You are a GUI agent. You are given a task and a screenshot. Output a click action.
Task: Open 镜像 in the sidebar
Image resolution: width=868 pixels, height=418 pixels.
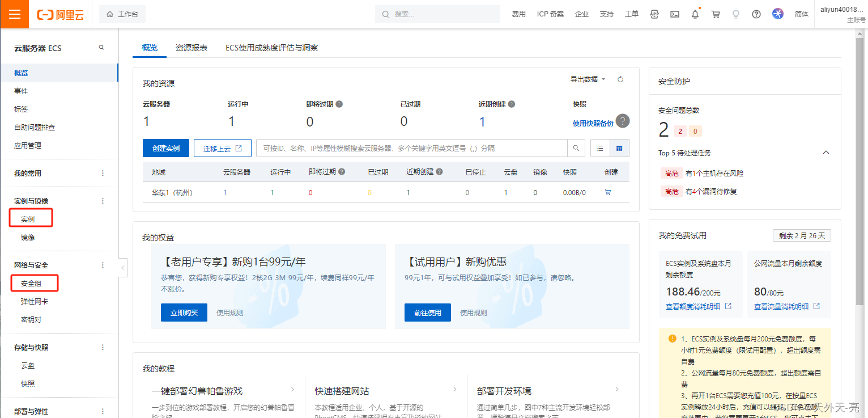click(28, 237)
